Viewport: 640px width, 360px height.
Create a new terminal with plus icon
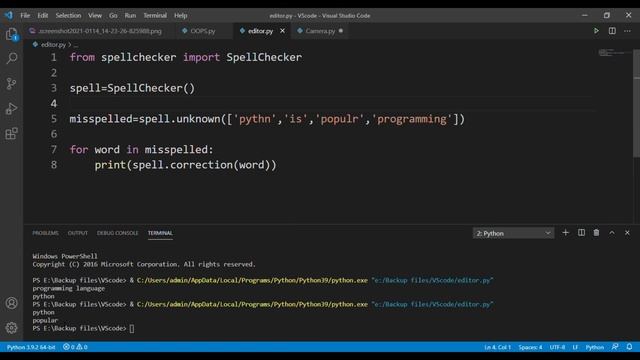(565, 233)
